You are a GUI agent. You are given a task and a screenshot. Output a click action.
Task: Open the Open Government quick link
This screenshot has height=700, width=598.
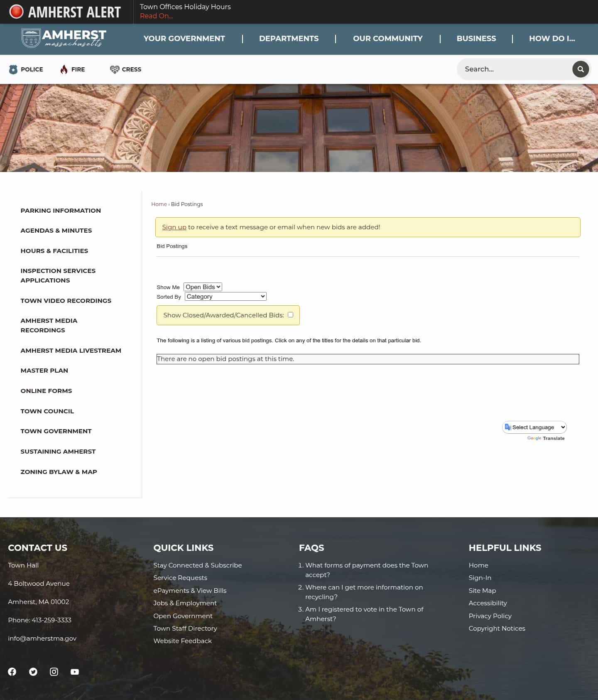(183, 616)
